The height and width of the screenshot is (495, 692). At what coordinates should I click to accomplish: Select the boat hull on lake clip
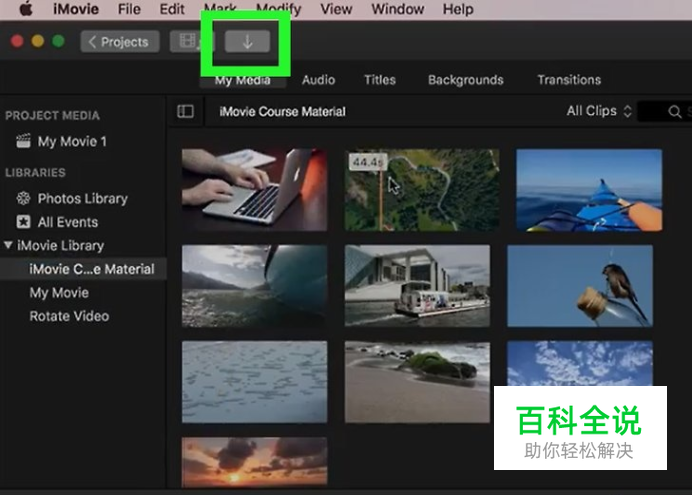coord(255,286)
